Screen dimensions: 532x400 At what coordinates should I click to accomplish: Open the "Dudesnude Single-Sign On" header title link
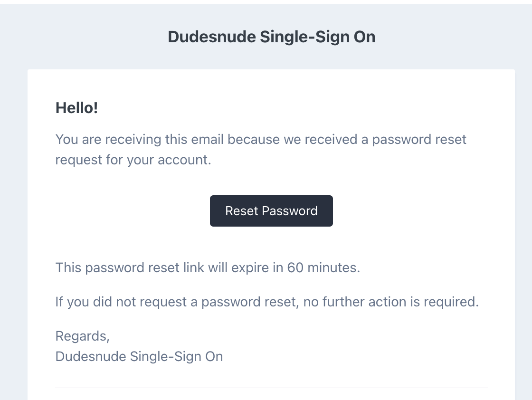[271, 37]
